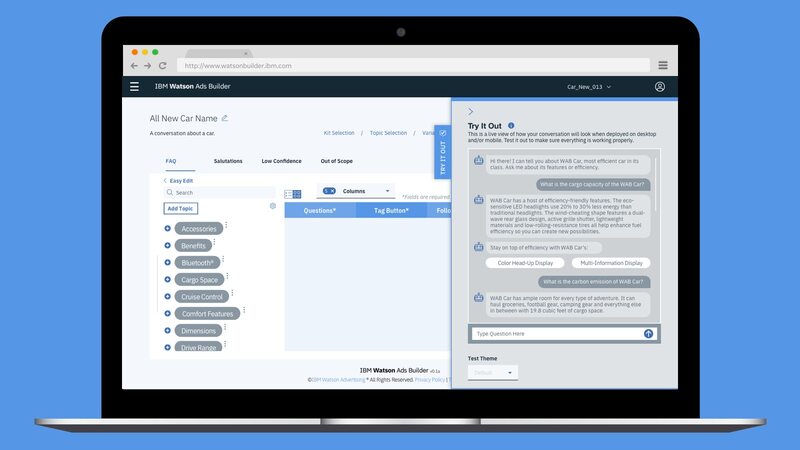Open the options dots next to Cargo Space

coord(227,276)
